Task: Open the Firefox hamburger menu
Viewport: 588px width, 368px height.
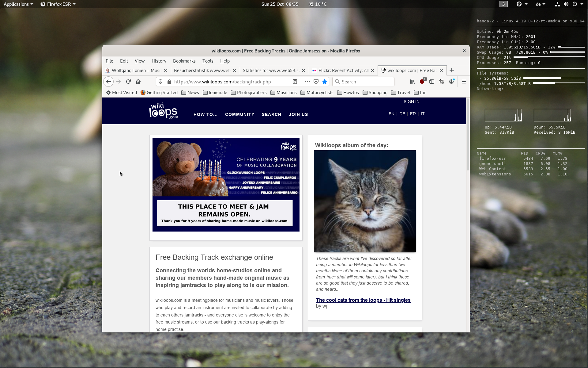Action: 464,82
